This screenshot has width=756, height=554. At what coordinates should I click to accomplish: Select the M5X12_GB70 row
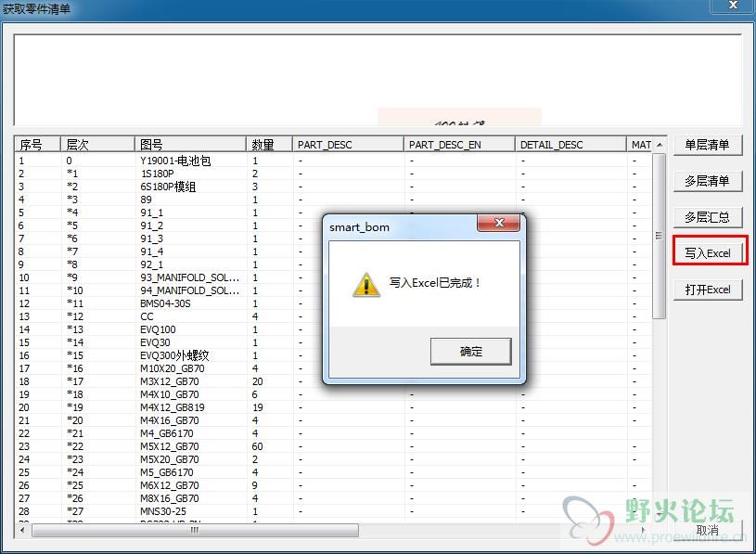pyautogui.click(x=333, y=447)
